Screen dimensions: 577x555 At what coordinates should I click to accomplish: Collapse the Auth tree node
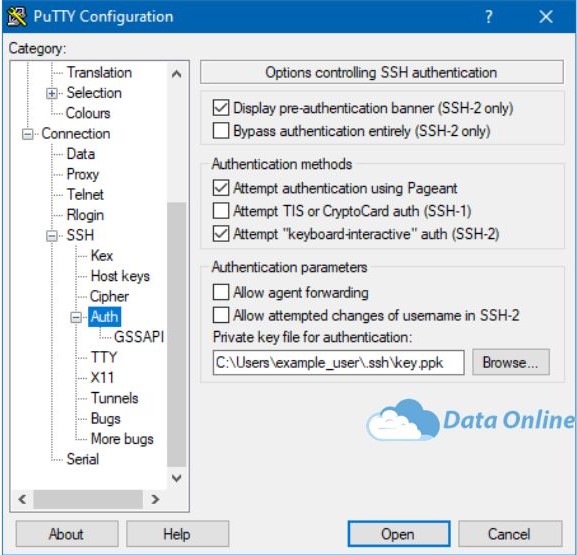pyautogui.click(x=76, y=317)
